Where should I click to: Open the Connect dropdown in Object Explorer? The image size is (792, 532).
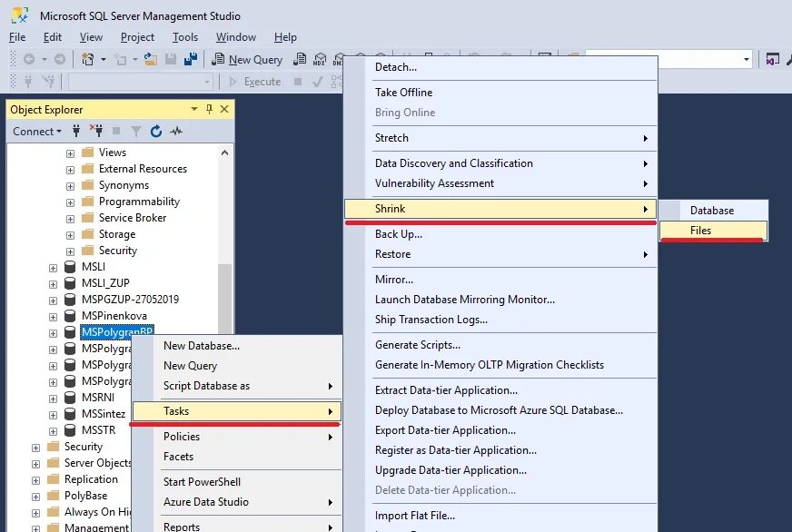[37, 132]
